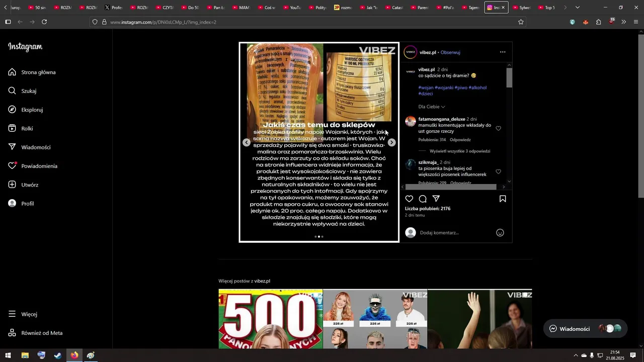Save the post with the bookmark icon

point(503,199)
